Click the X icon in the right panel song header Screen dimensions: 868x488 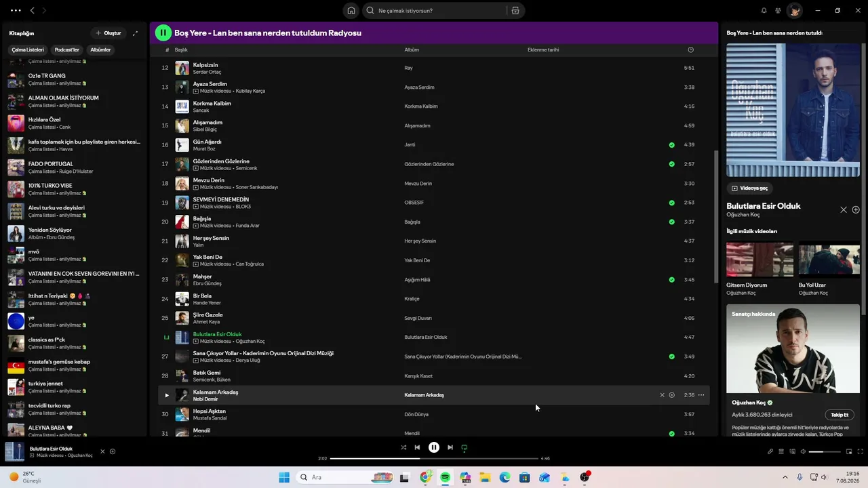[x=844, y=210]
